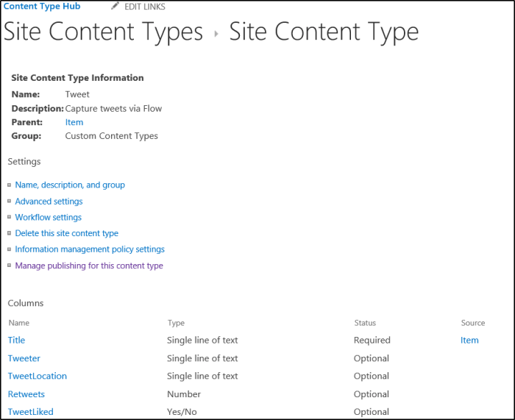Open Advanced settings
The width and height of the screenshot is (515, 420).
(49, 201)
